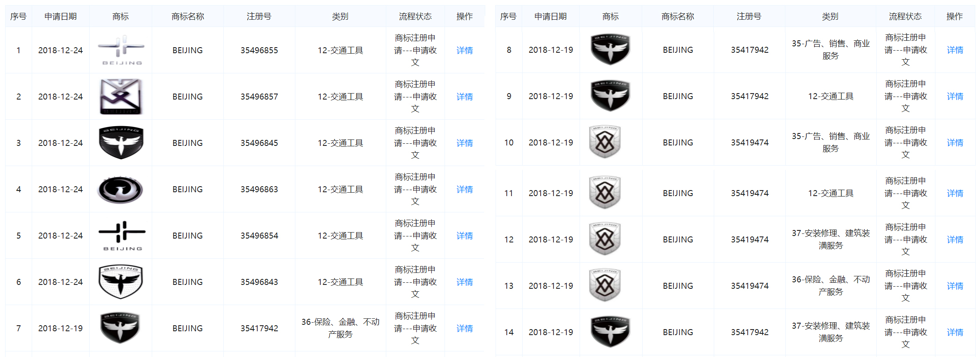980x357 pixels.
Task: Click the white eagle shield logo in row 6
Action: 120,282
